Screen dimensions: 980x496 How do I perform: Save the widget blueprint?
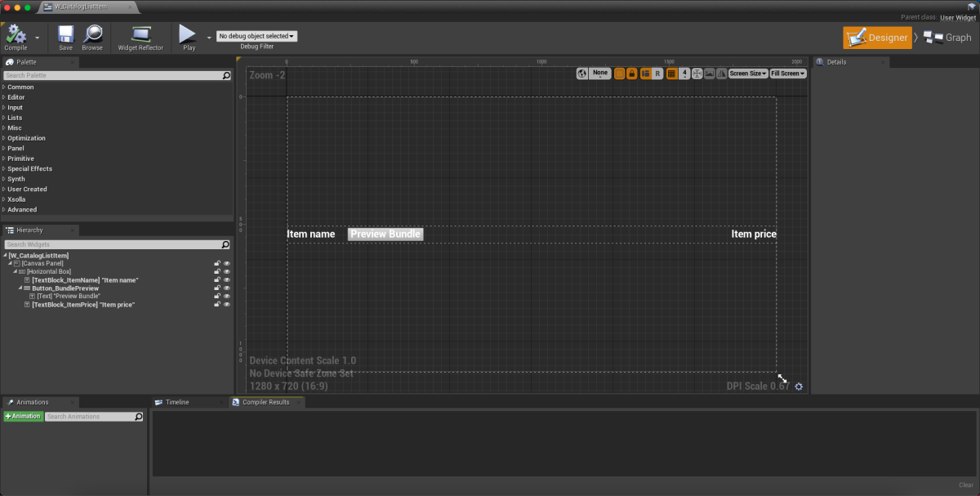tap(65, 34)
